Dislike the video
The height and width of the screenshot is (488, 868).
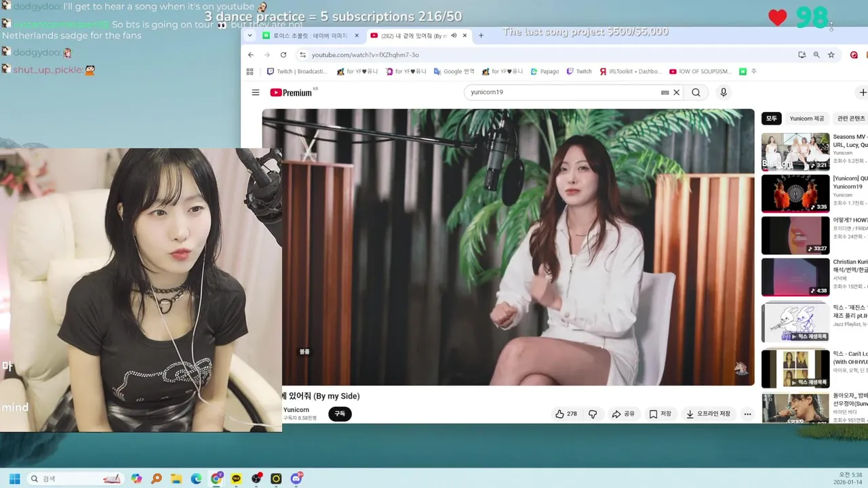(x=593, y=413)
